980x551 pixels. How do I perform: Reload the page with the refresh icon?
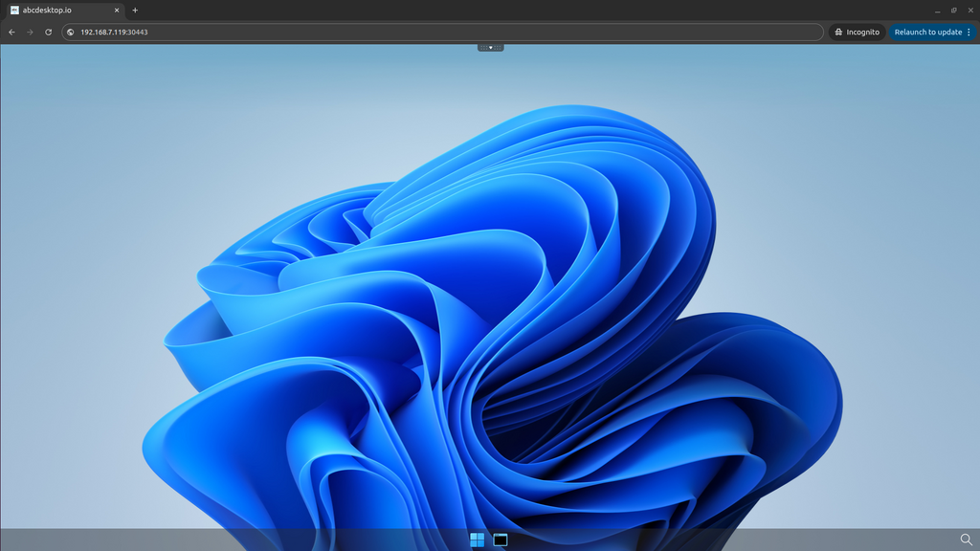[x=48, y=32]
